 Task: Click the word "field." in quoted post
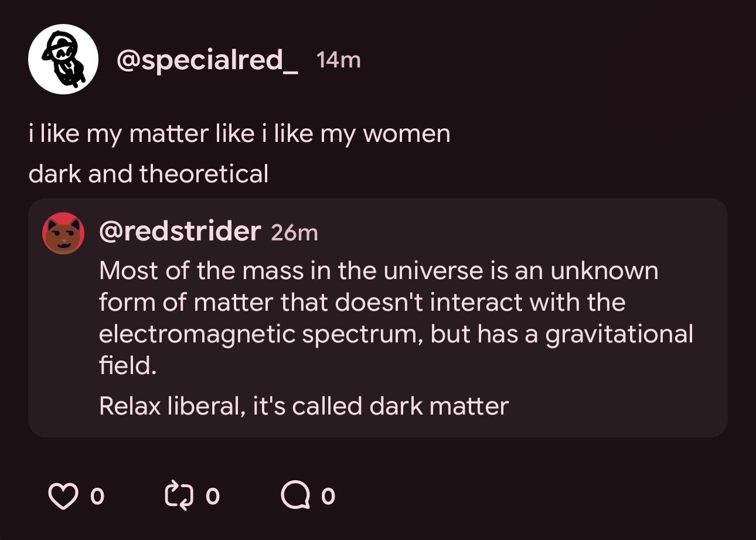(x=128, y=366)
